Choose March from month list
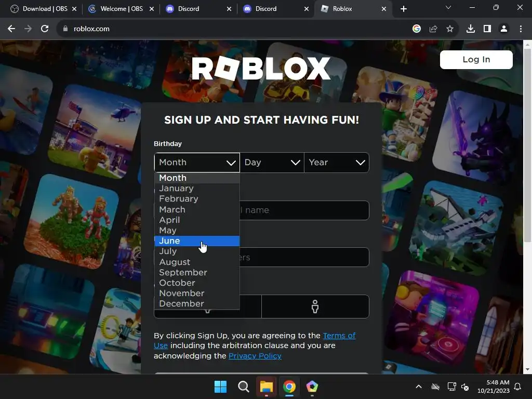Image resolution: width=532 pixels, height=399 pixels. (197, 209)
